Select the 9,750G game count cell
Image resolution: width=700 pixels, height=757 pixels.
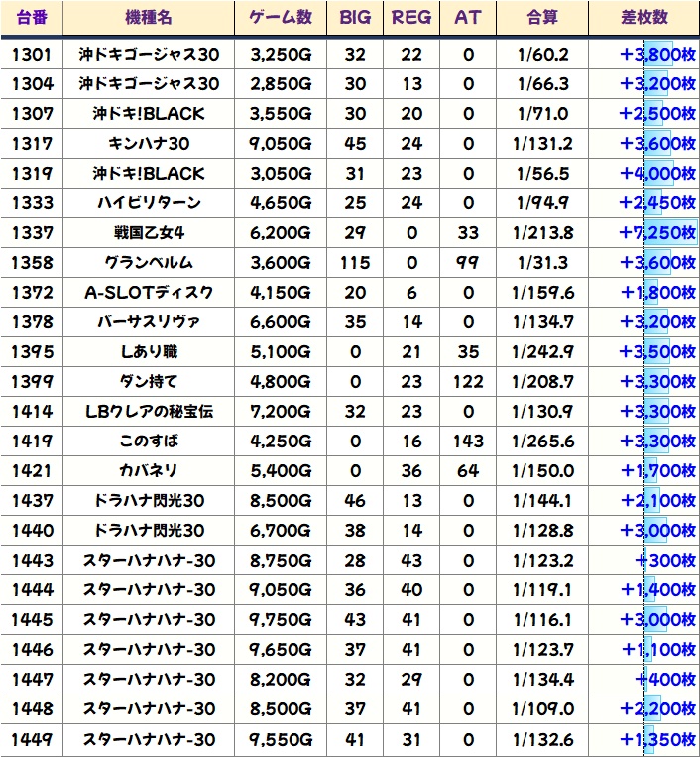pos(280,620)
